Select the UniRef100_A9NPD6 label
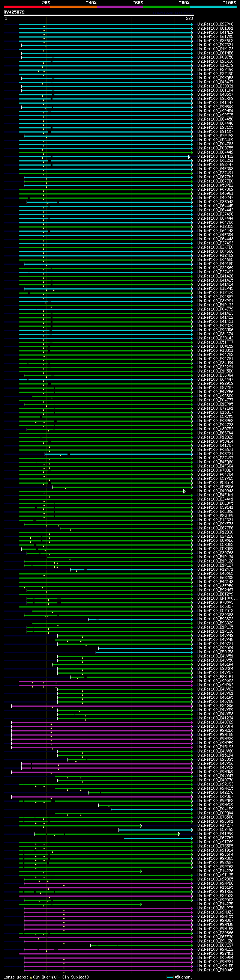This screenshot has width=240, height=980. (215, 884)
